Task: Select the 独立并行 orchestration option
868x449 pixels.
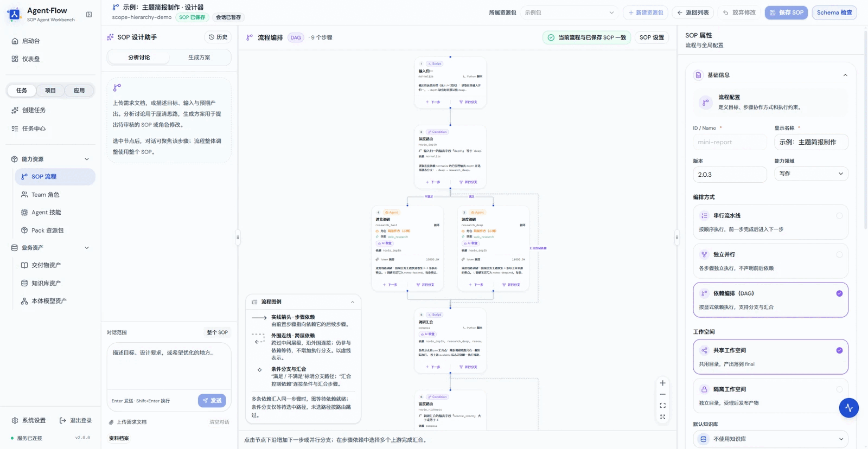Action: click(770, 261)
